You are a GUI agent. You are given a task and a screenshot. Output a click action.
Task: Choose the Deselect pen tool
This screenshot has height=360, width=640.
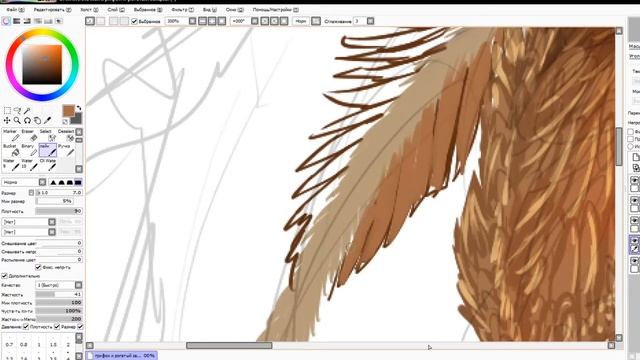pyautogui.click(x=66, y=136)
